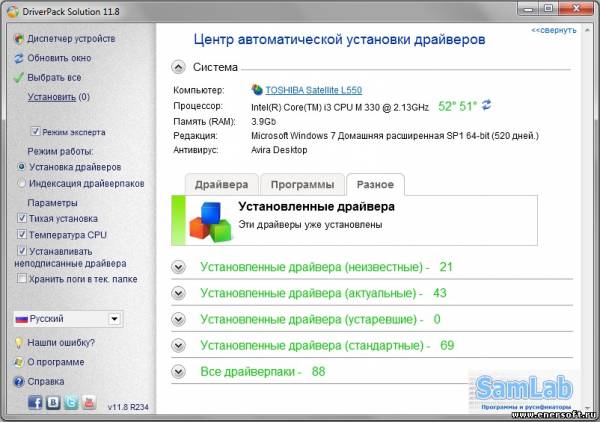Click the lightbulb icon beside Нашли ошибку

(x=19, y=343)
